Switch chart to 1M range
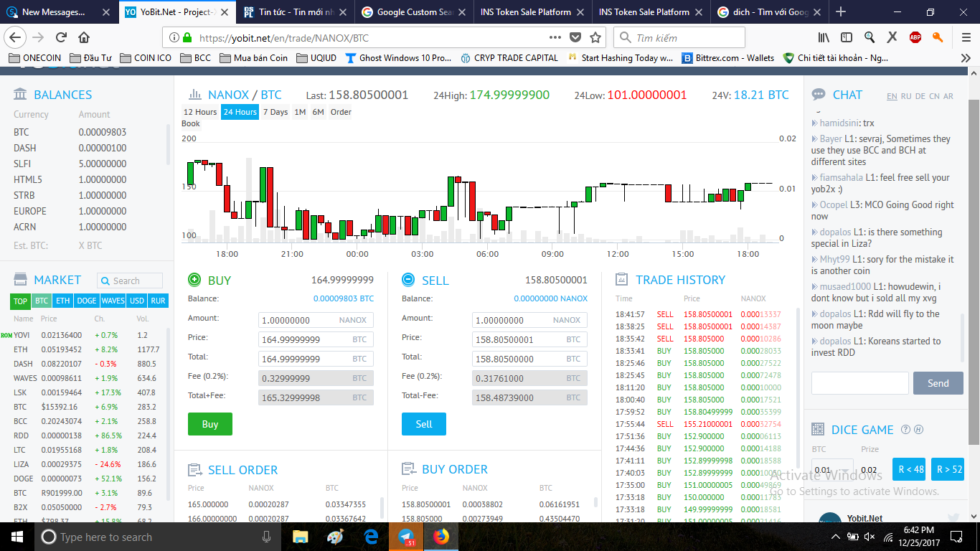The width and height of the screenshot is (980, 551). coord(300,112)
